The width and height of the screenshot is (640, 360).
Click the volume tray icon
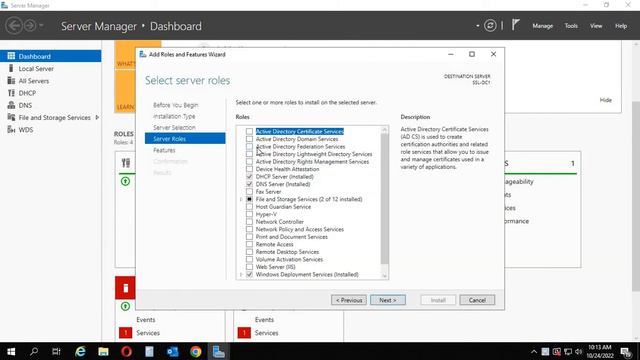[578, 351]
